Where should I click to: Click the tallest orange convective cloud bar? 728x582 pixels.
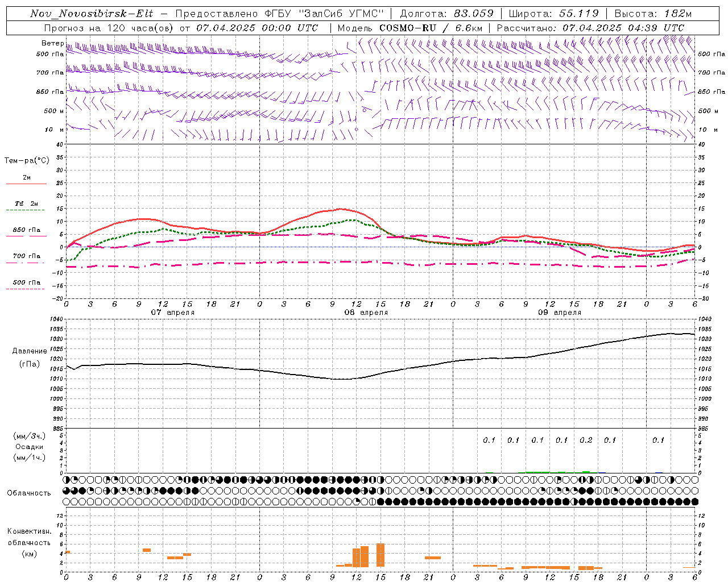(x=380, y=555)
